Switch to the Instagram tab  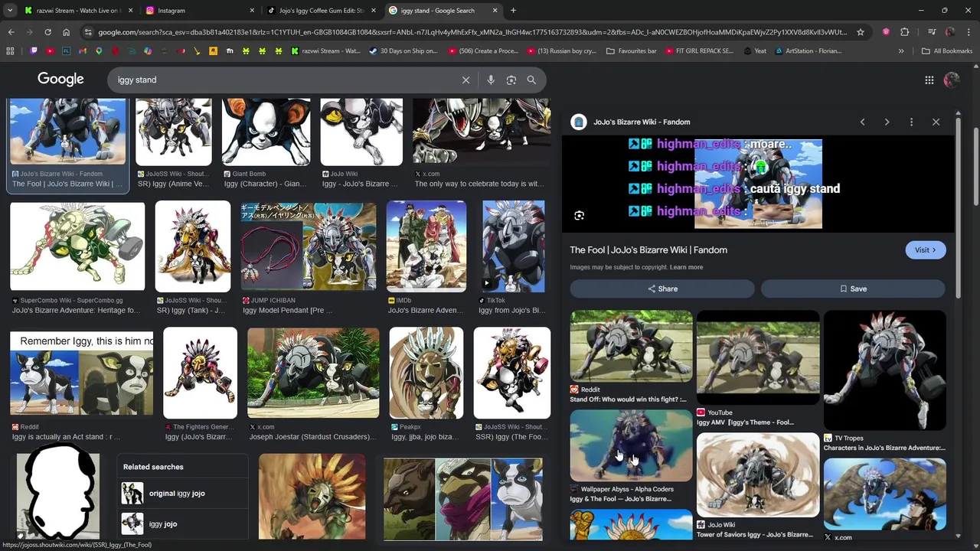pos(200,11)
